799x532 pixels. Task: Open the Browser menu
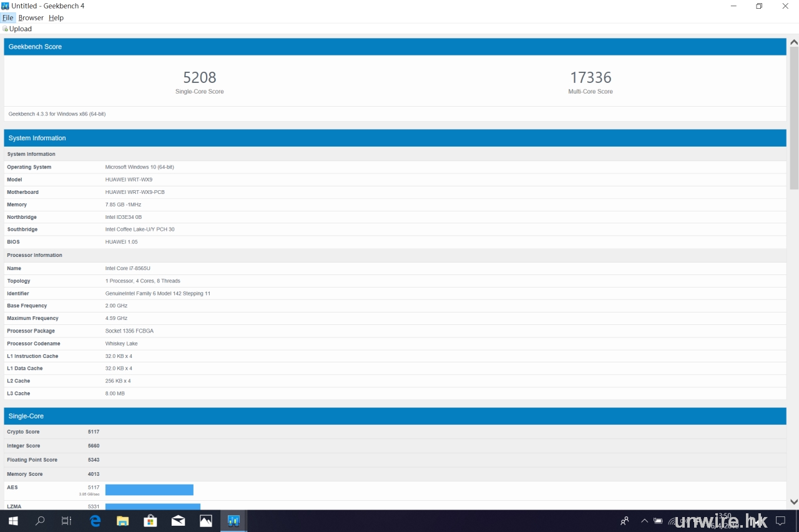pos(31,17)
